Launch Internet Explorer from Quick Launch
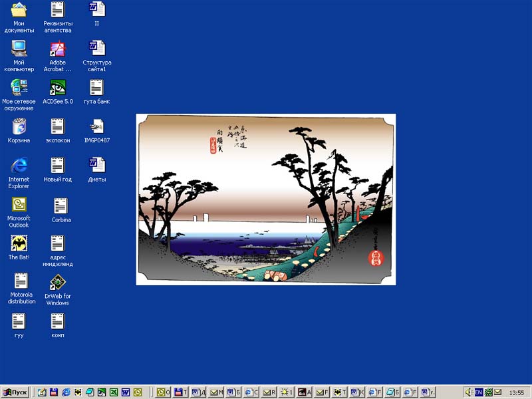The height and width of the screenshot is (399, 532). (66, 392)
